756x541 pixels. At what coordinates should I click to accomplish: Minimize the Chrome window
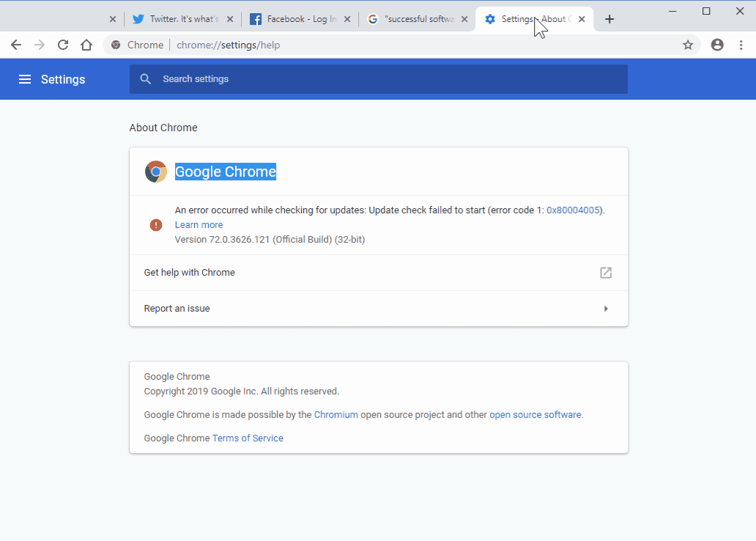(x=672, y=11)
